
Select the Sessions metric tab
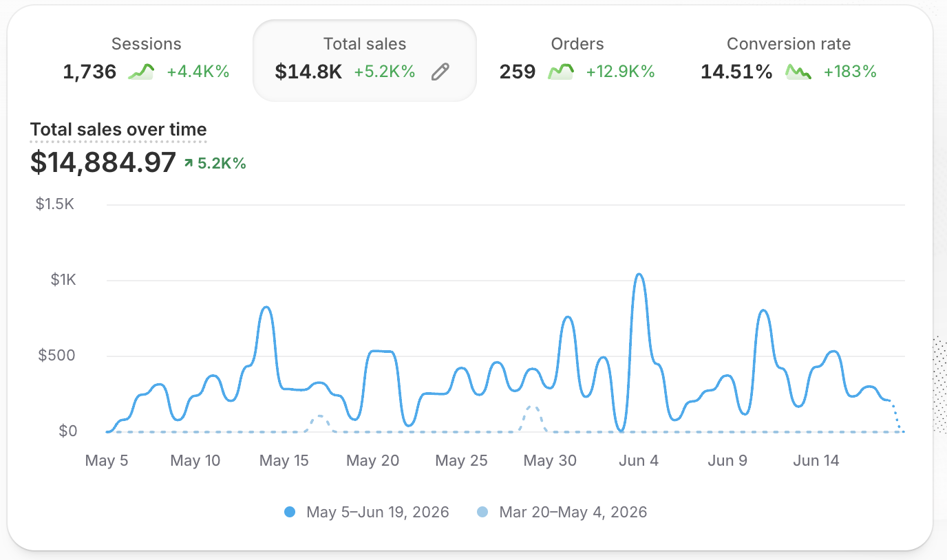pyautogui.click(x=146, y=60)
